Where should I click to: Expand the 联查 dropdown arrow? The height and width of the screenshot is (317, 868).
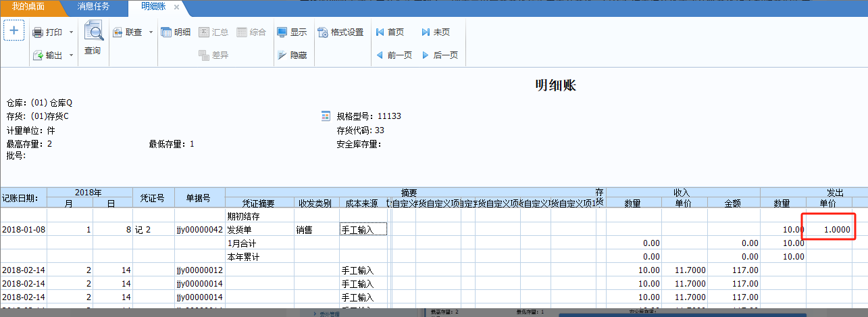click(151, 32)
